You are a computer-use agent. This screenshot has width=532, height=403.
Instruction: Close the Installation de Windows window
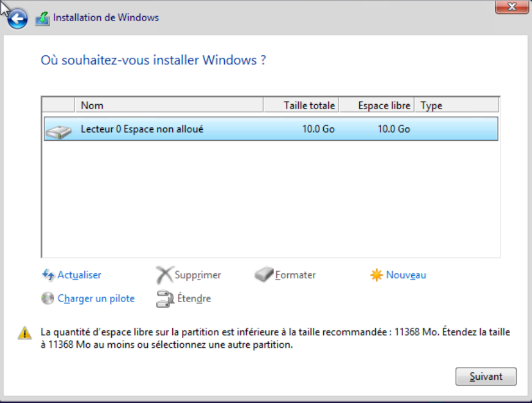pyautogui.click(x=512, y=7)
